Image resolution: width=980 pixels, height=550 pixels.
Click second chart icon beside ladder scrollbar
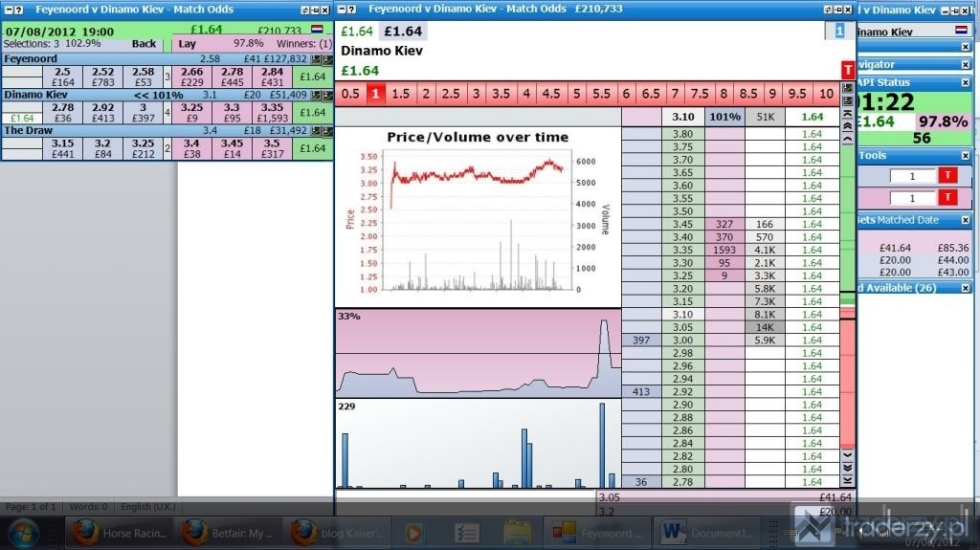(x=848, y=101)
